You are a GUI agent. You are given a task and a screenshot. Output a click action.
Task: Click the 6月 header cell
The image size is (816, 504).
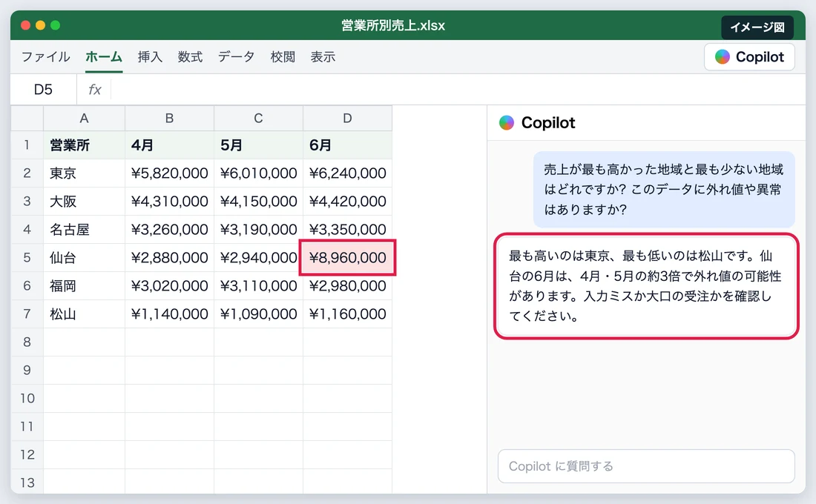347,145
